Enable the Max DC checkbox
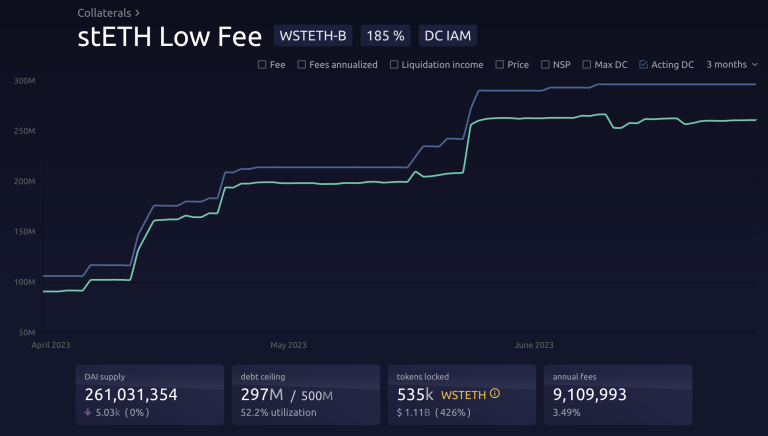The width and height of the screenshot is (768, 436). [587, 65]
